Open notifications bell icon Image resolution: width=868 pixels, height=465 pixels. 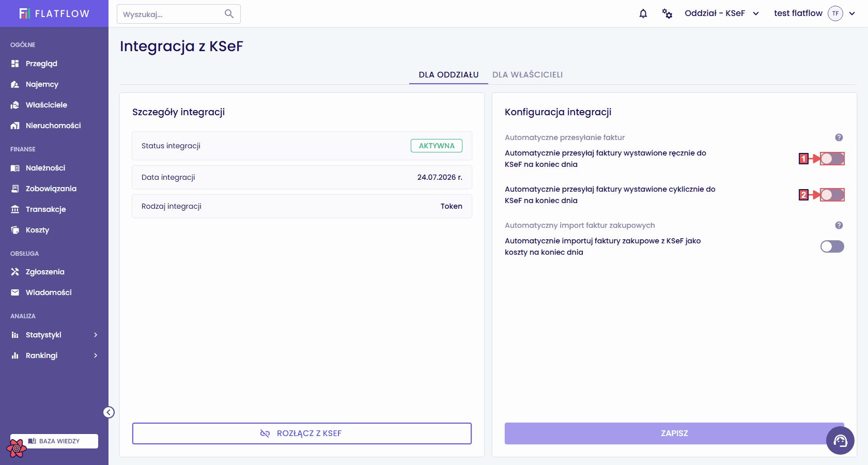click(x=643, y=13)
